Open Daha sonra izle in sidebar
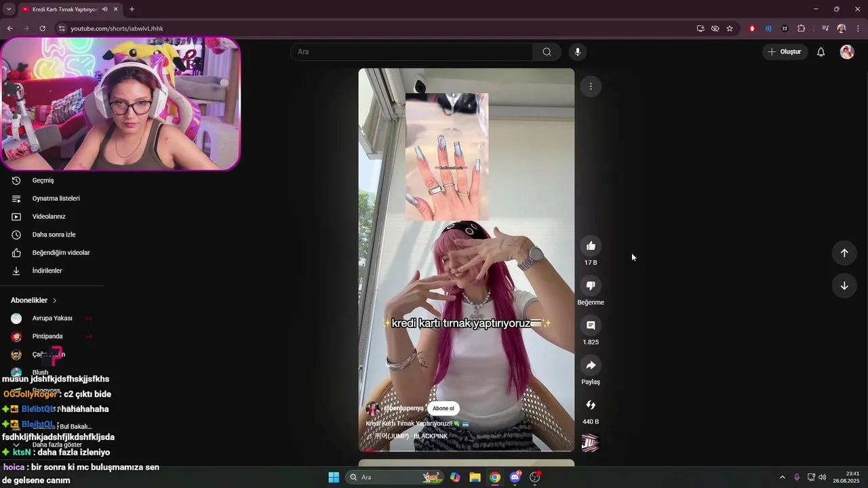Image resolution: width=868 pixels, height=488 pixels. (54, 235)
